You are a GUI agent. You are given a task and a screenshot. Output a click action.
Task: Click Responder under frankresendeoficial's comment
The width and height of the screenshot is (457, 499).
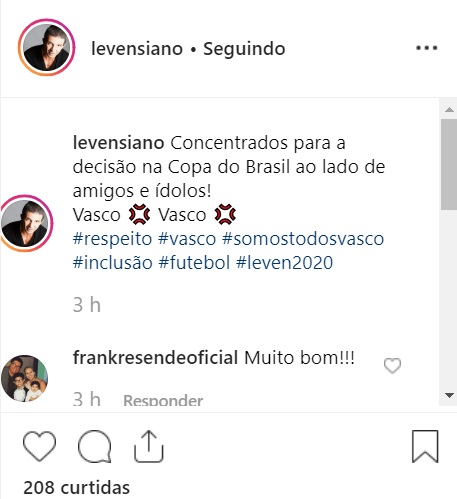pos(163,400)
